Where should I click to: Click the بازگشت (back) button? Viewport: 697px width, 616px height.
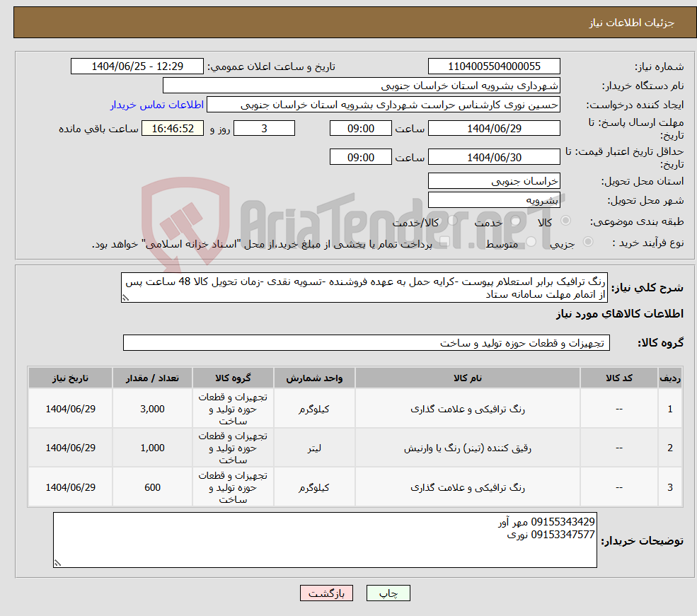[x=326, y=593]
